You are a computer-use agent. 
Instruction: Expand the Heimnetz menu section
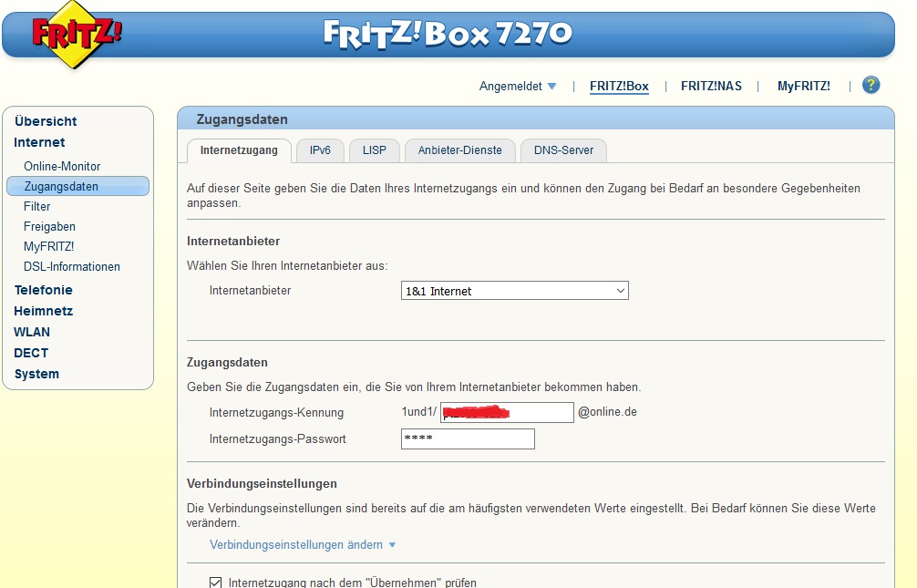43,311
